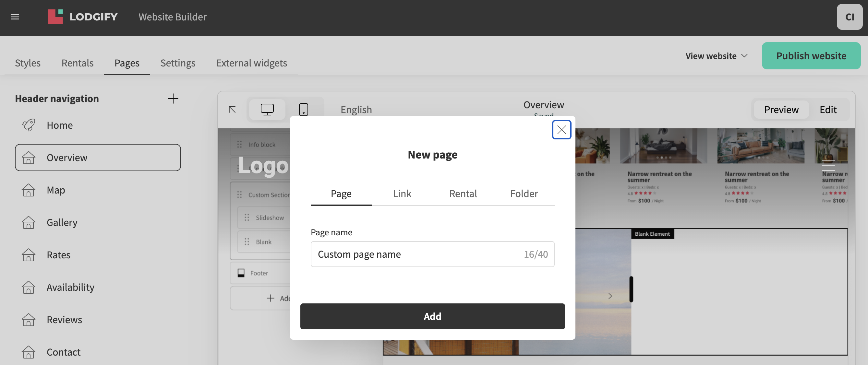Open the CI account avatar
The width and height of the screenshot is (868, 365).
pos(850,17)
